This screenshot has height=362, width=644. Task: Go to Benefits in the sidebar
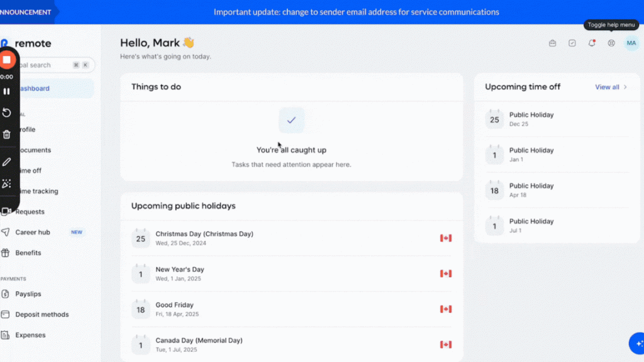28,253
